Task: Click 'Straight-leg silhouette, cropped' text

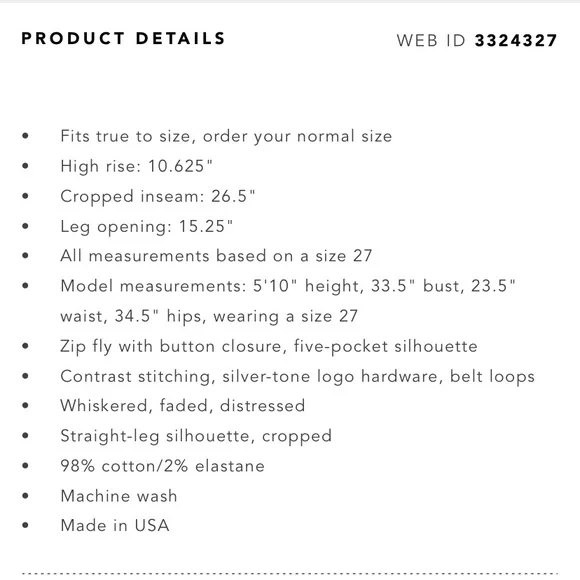Action: 196,436
